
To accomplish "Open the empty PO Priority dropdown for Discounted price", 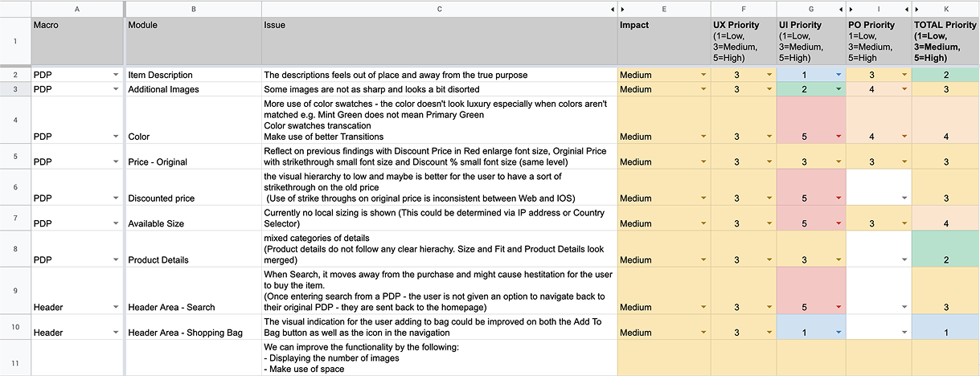I will coord(906,198).
